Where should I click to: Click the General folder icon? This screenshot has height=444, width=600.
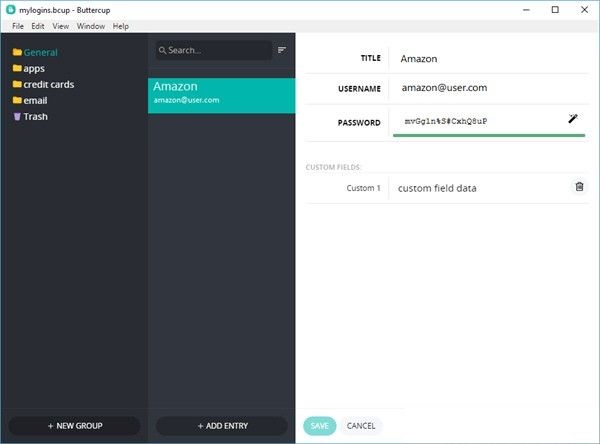(16, 53)
